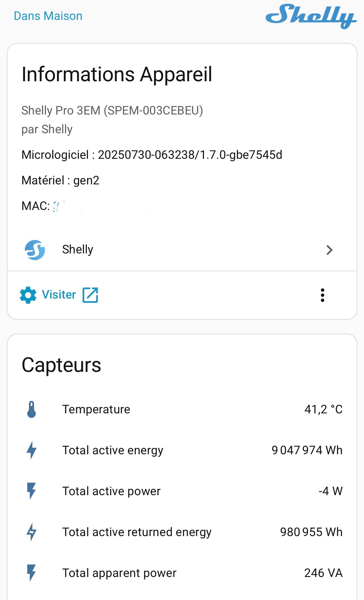Click the Total active returned energy icon
364x600 pixels.
(31, 532)
